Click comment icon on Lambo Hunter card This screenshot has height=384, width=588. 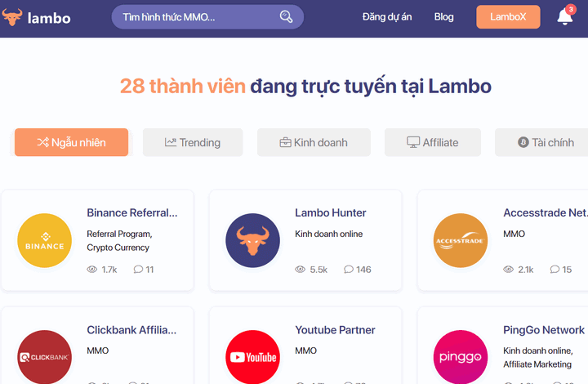349,270
